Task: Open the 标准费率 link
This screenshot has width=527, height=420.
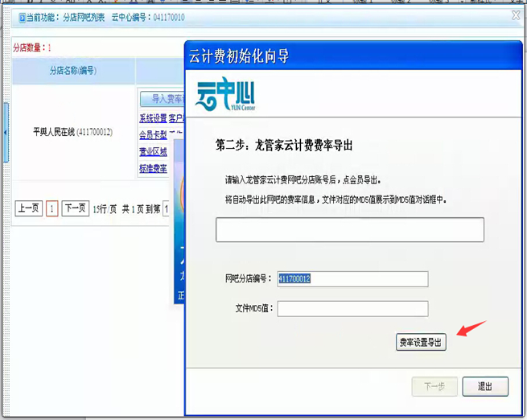Action: 153,169
